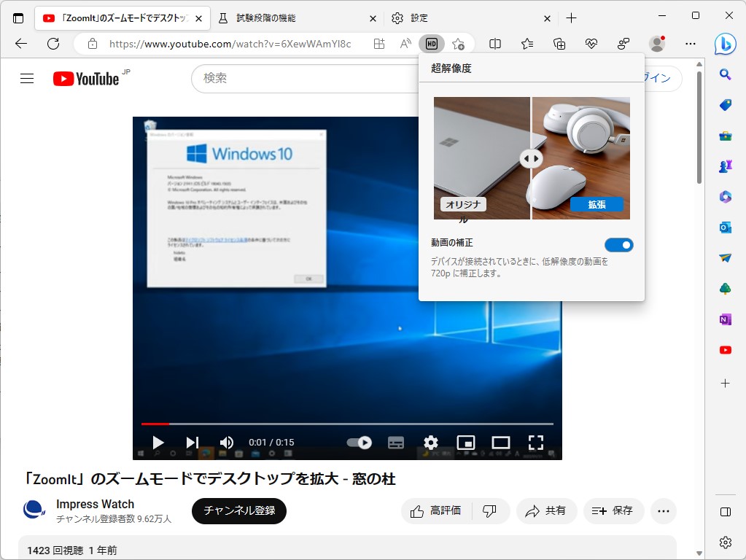Open the YouTube playback settings gear
The height and width of the screenshot is (560, 746).
point(430,442)
